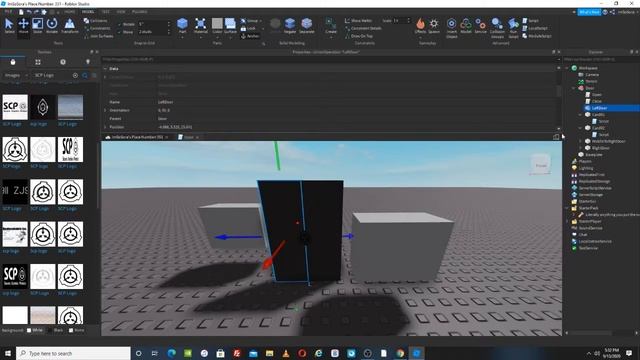Click the first SCP Logo thumbnail
This screenshot has height=360, width=640.
tap(15, 107)
